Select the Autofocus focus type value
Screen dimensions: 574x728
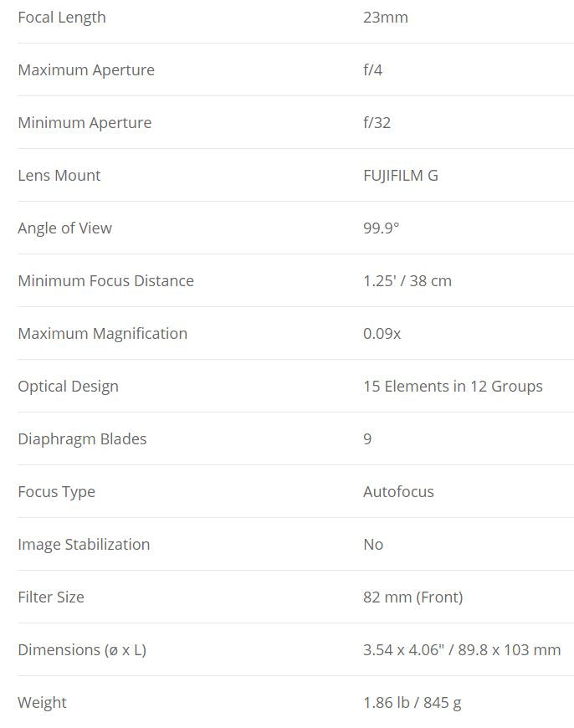point(398,492)
